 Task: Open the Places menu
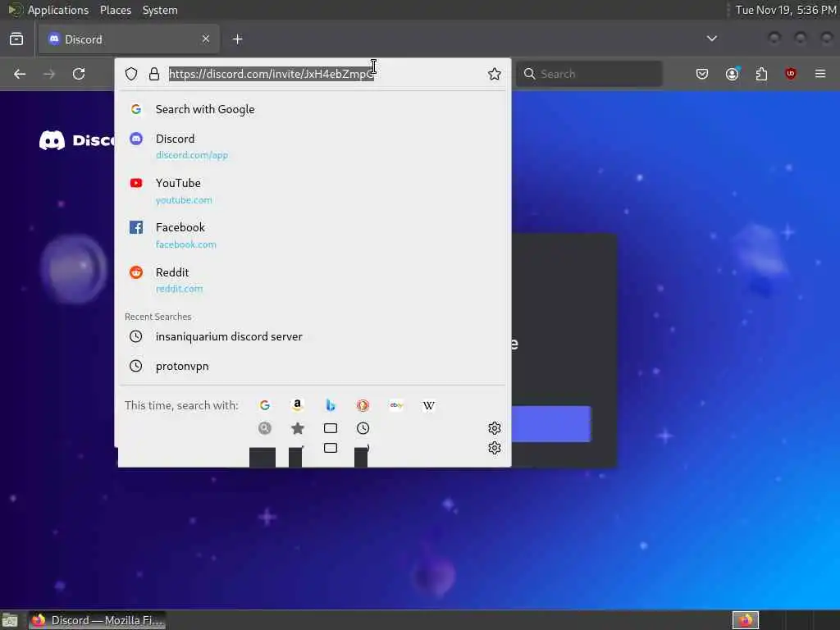(x=116, y=10)
